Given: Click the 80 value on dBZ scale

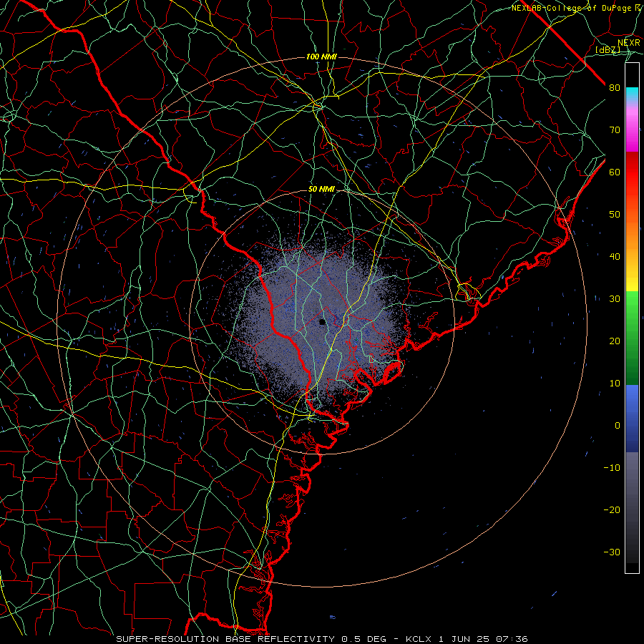Looking at the screenshot, I should pyautogui.click(x=615, y=88).
